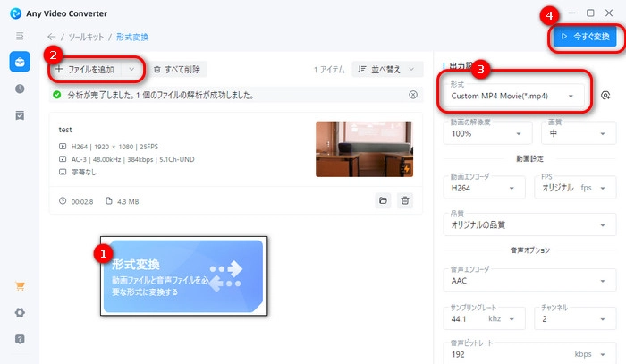626x364 pixels.
Task: Open the 形式 Custom MP4 Movie dropdown
Action: click(x=513, y=96)
